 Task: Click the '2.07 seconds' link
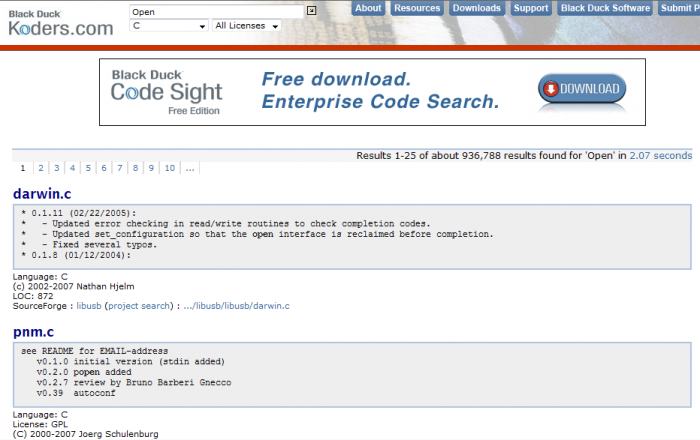point(661,156)
